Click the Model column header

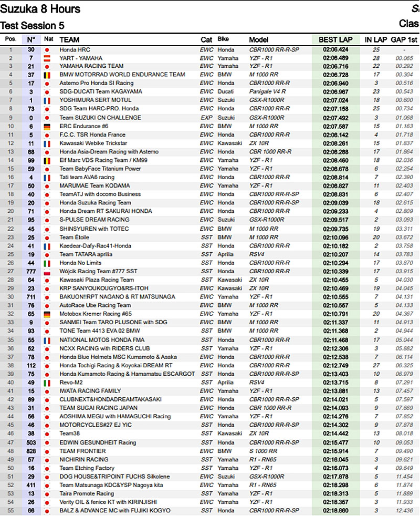pos(258,40)
